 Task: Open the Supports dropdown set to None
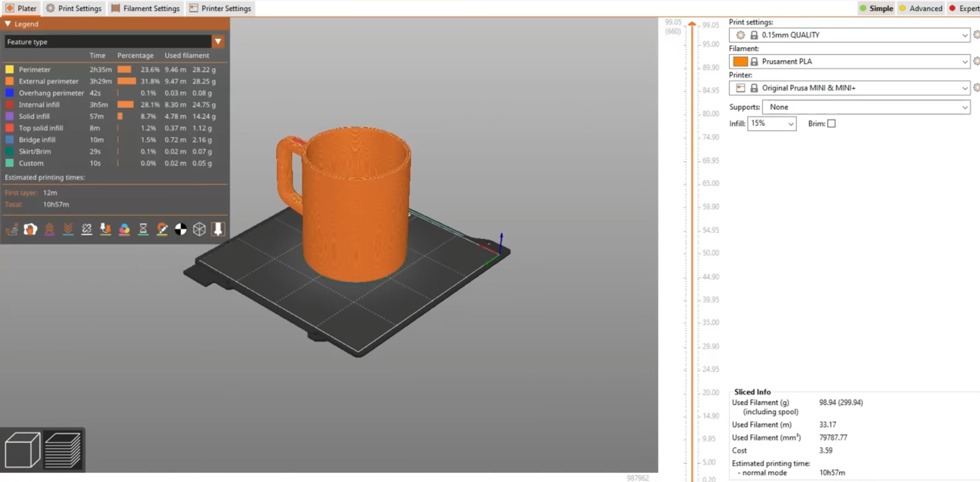coord(866,107)
